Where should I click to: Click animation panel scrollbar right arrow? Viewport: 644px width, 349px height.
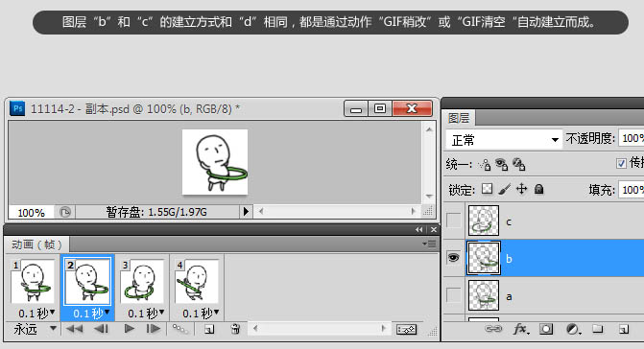(x=383, y=328)
